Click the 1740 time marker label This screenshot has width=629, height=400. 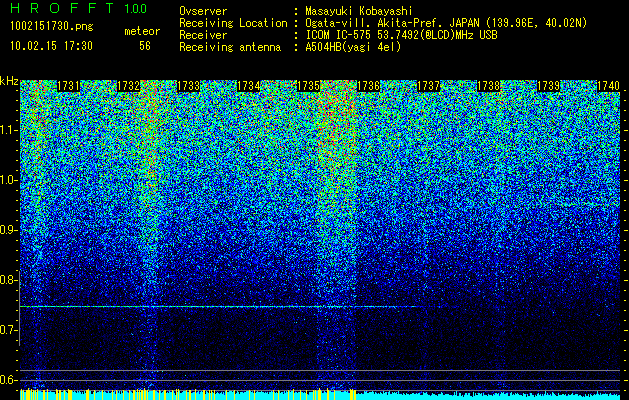coord(609,86)
